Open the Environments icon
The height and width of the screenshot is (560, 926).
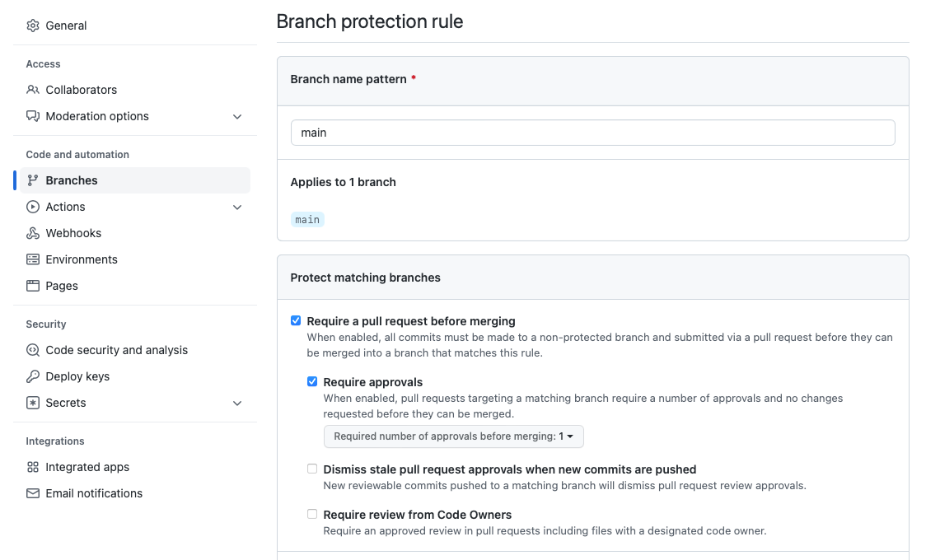coord(32,259)
